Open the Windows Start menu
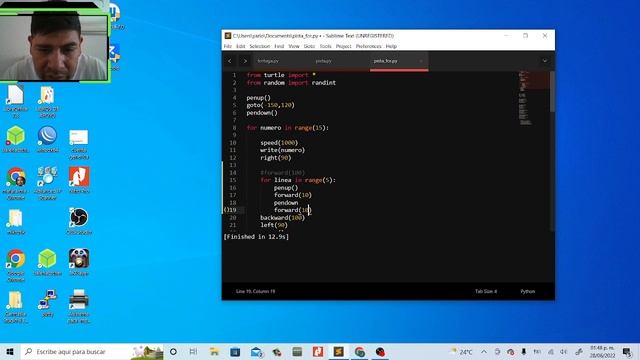The width and height of the screenshot is (640, 360). tap(10, 352)
